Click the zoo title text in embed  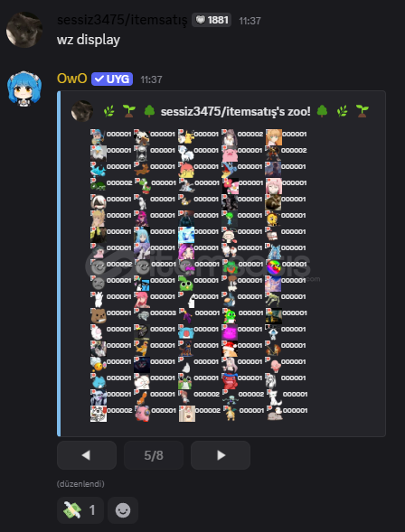point(236,111)
